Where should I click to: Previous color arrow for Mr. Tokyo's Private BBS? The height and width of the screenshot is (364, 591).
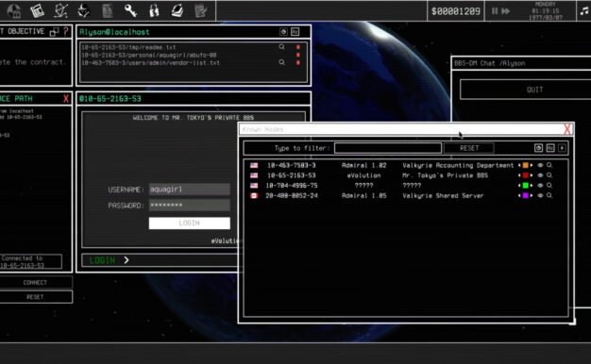tap(519, 175)
